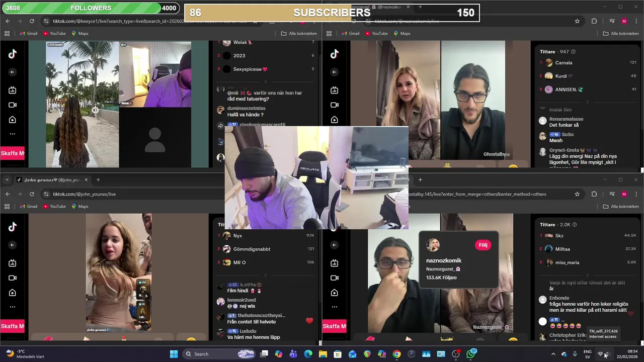Click play-box icon in keeyce1 sidebar

[x=13, y=120]
